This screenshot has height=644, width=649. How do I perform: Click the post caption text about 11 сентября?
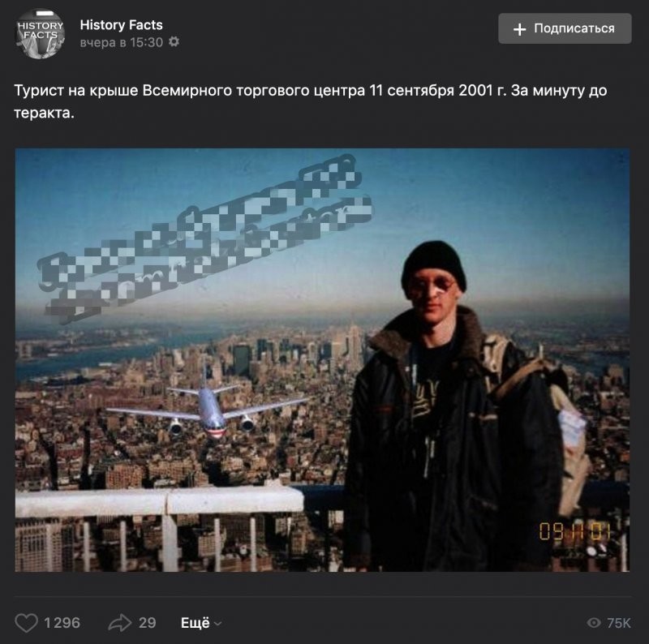pyautogui.click(x=311, y=101)
